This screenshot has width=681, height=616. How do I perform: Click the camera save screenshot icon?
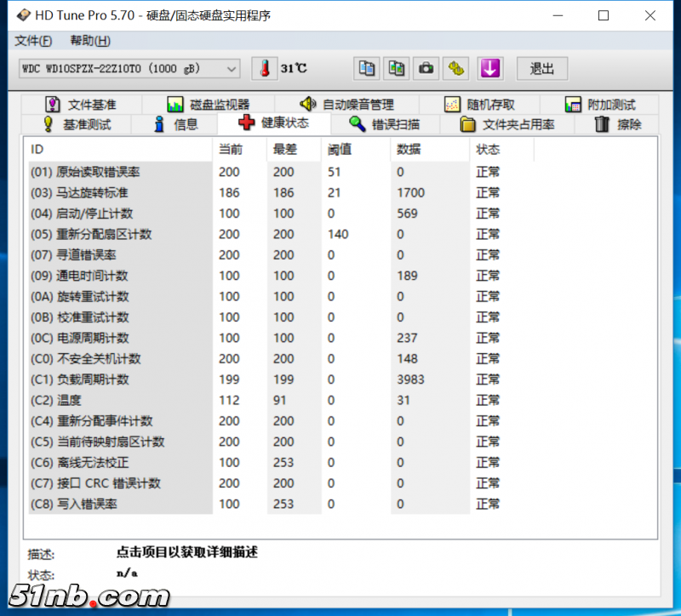[x=426, y=69]
